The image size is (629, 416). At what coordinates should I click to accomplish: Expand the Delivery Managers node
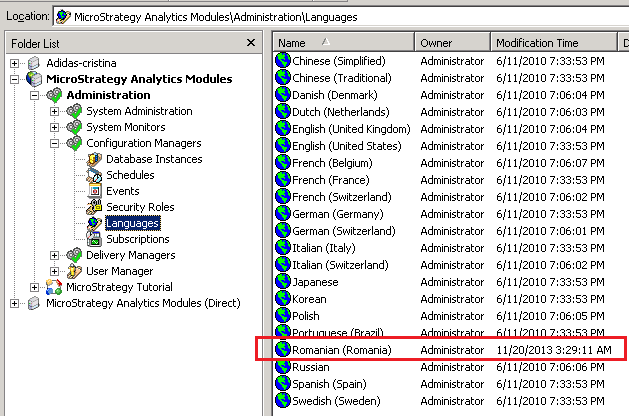click(54, 255)
